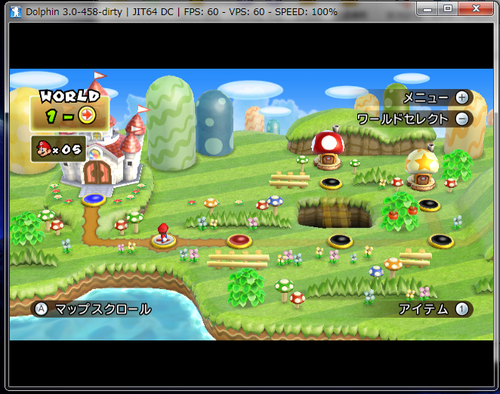Click the Dolphin window title text
Screen dimensions: 500x394
182,12
